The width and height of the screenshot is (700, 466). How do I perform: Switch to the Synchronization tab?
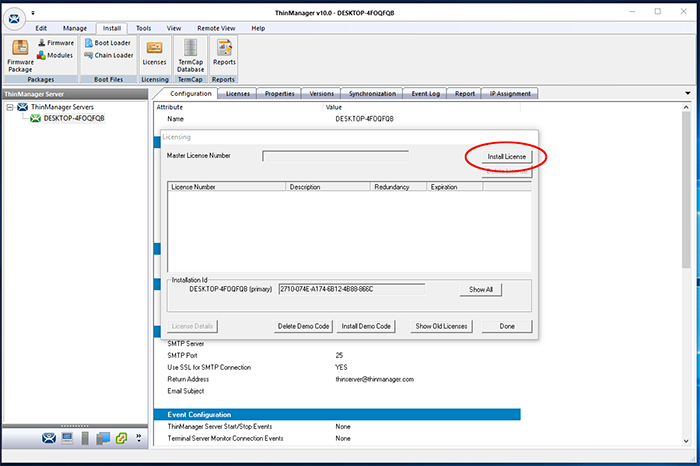pos(372,94)
